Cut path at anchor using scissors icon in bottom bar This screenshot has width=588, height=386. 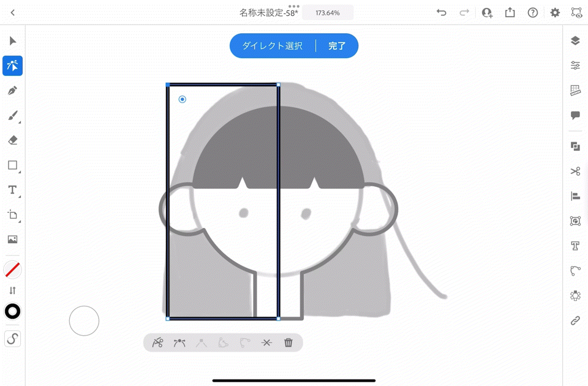(x=157, y=342)
